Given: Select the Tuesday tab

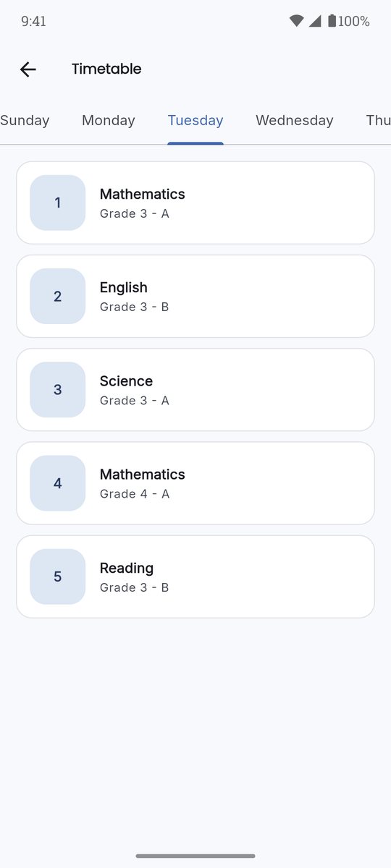Looking at the screenshot, I should click(x=195, y=121).
